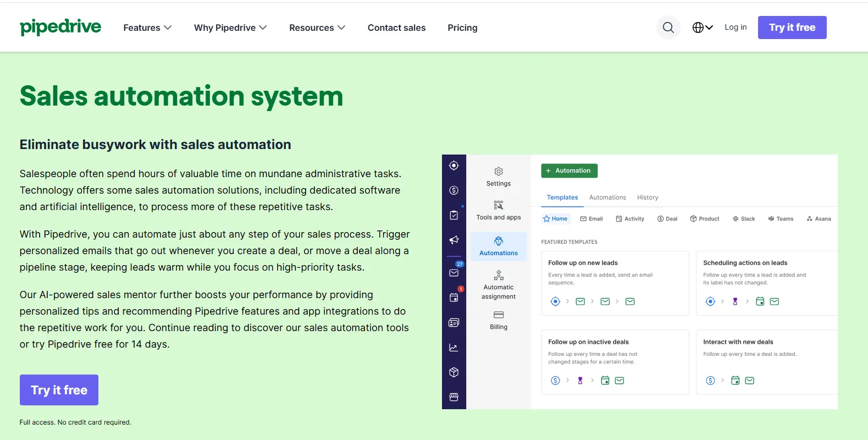Open the mail inbox icon with 27 badge

click(454, 272)
